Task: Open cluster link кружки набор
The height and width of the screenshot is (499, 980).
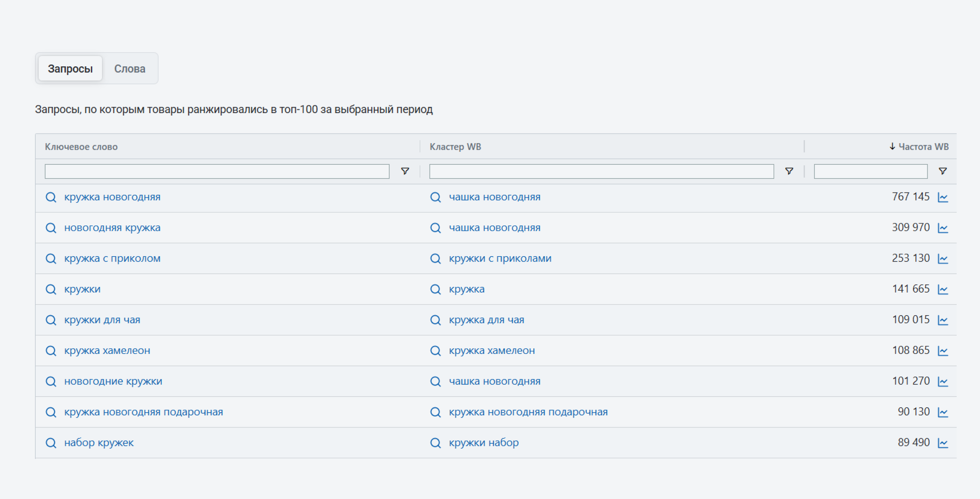Action: click(484, 443)
